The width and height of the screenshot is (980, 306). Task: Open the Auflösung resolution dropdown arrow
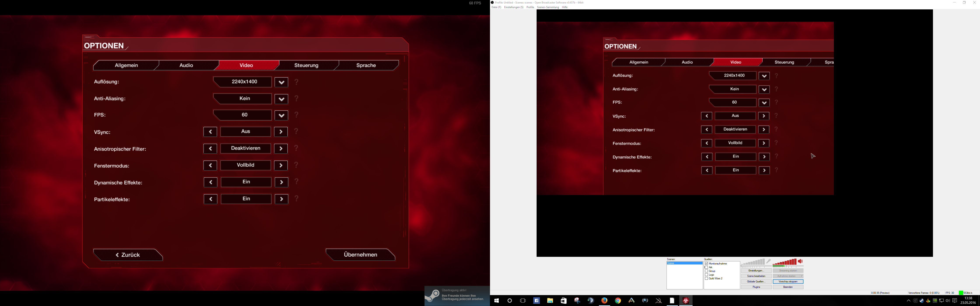[x=281, y=82]
